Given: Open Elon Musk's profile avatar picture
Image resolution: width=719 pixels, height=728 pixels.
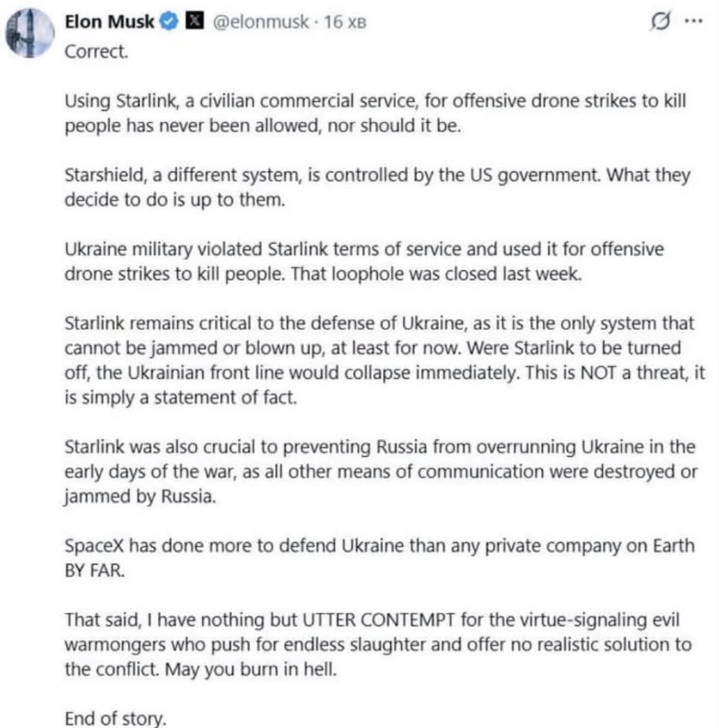Looking at the screenshot, I should (29, 33).
